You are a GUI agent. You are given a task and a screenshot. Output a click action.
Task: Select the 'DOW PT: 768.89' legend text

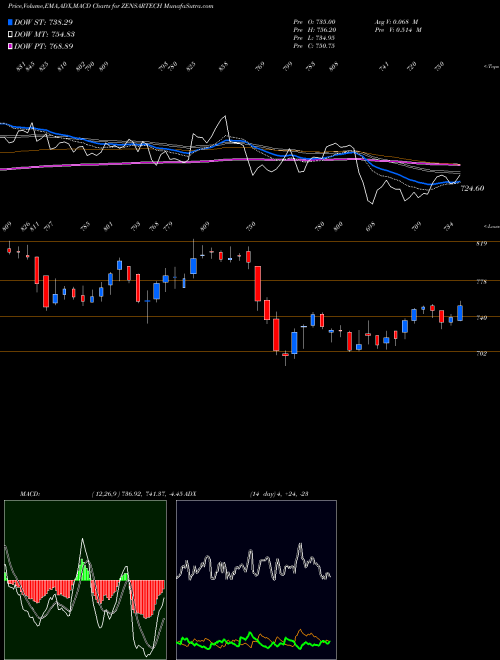(44, 46)
